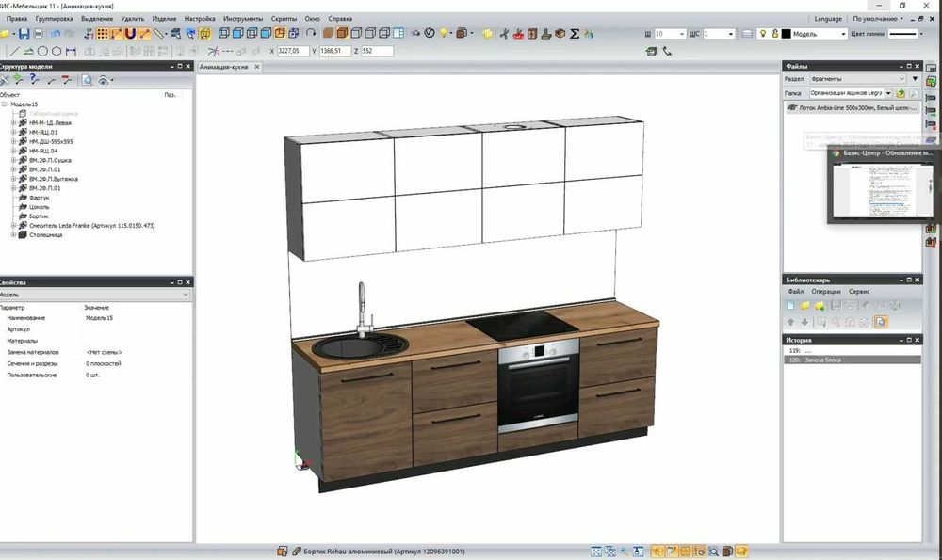The image size is (942, 560).
Task: Select the ruler measurement tool
Action: [x=158, y=34]
